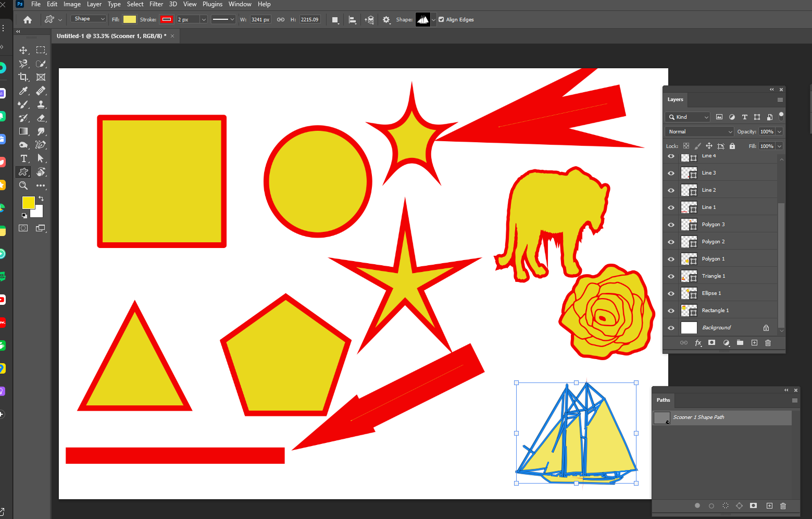Viewport: 812px width, 519px height.
Task: Hide the Rectangle 1 layer
Action: pos(671,311)
